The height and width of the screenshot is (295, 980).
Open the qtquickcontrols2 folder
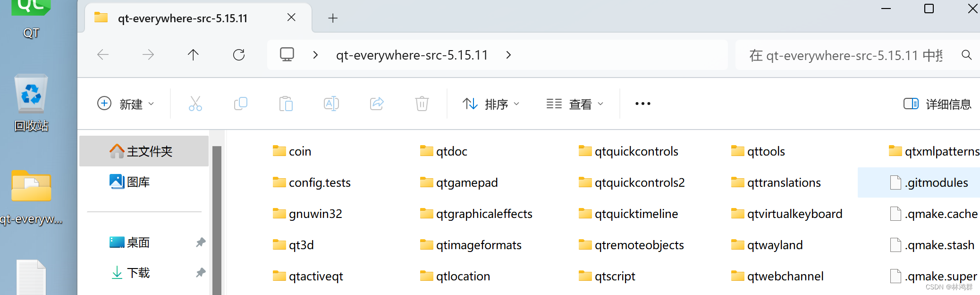tap(632, 182)
